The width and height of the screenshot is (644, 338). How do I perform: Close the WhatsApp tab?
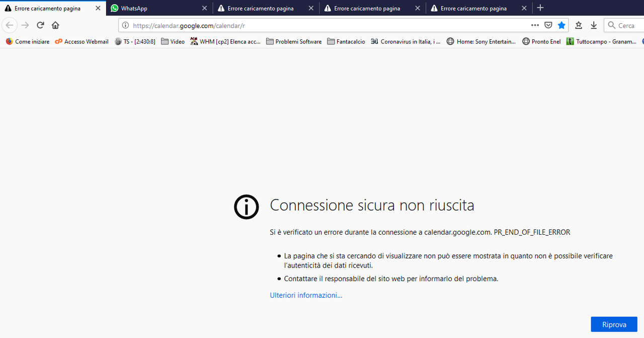point(204,8)
